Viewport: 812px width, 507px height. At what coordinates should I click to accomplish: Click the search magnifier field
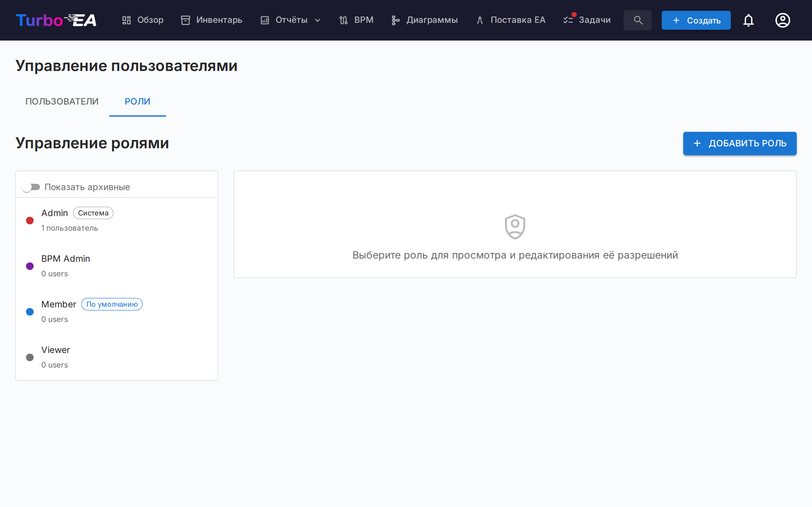click(638, 20)
